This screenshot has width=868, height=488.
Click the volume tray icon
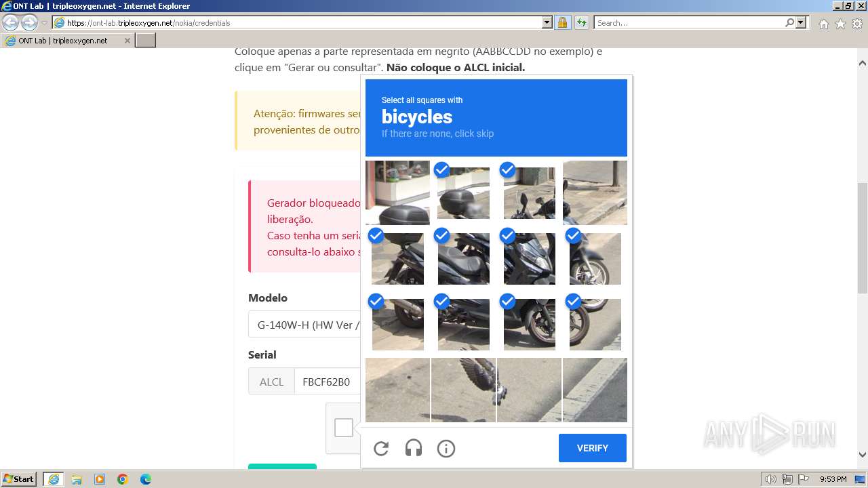(771, 479)
